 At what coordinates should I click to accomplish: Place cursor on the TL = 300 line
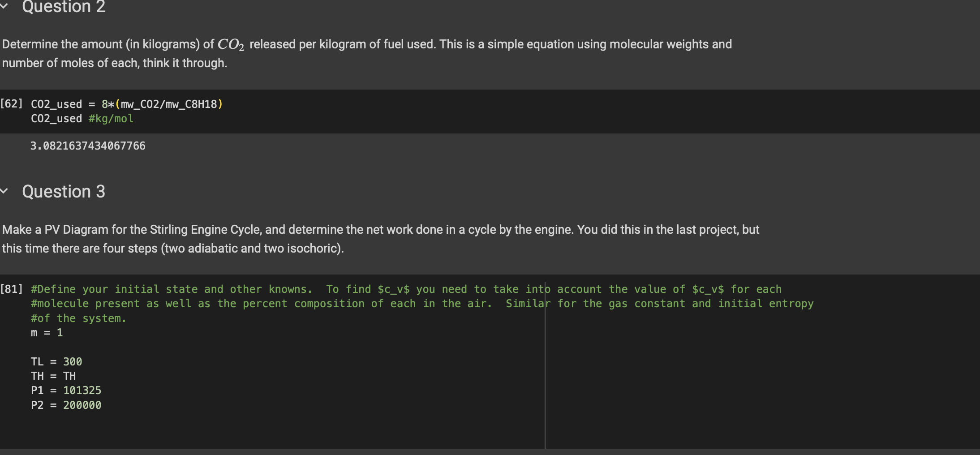56,362
